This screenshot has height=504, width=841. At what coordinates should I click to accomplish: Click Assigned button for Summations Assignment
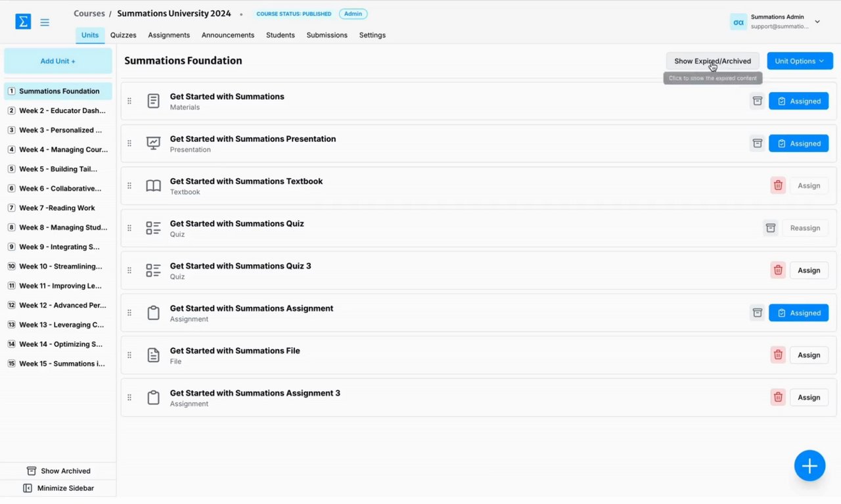click(x=798, y=313)
